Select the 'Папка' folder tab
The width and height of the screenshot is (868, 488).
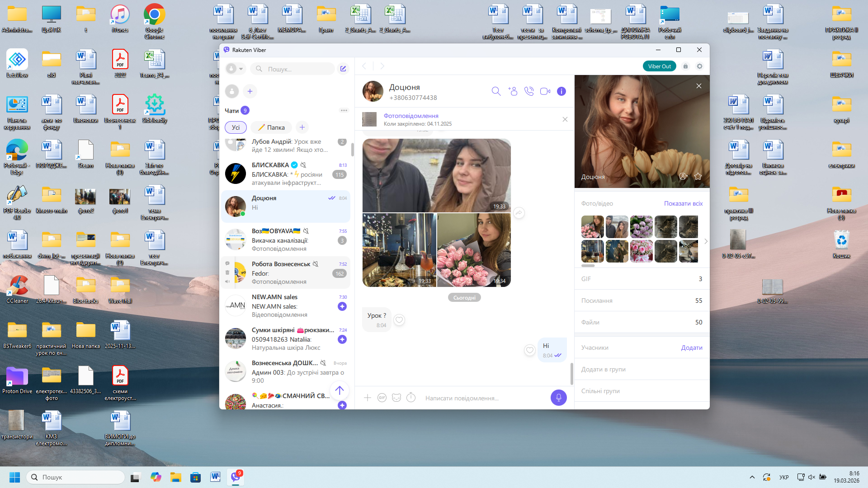click(271, 127)
